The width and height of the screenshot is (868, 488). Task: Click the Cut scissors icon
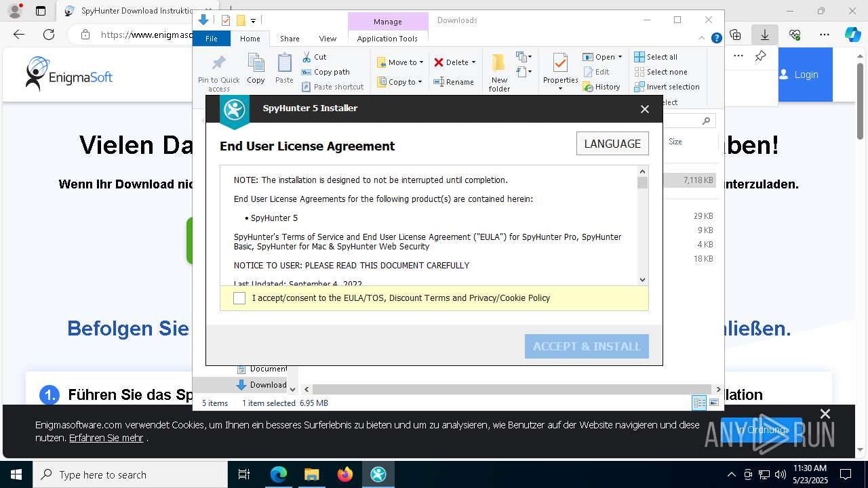(x=307, y=57)
